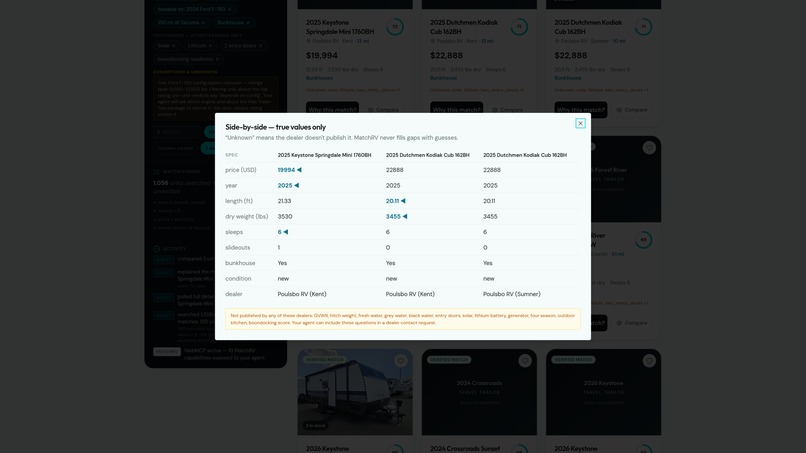Click the Match Funnel section icon
This screenshot has width=806, height=453.
(x=156, y=172)
